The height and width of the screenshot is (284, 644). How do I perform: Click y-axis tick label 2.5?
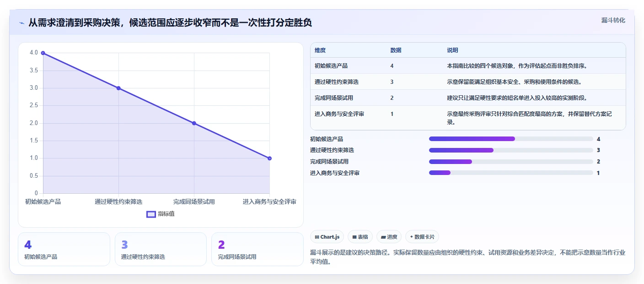pos(34,106)
